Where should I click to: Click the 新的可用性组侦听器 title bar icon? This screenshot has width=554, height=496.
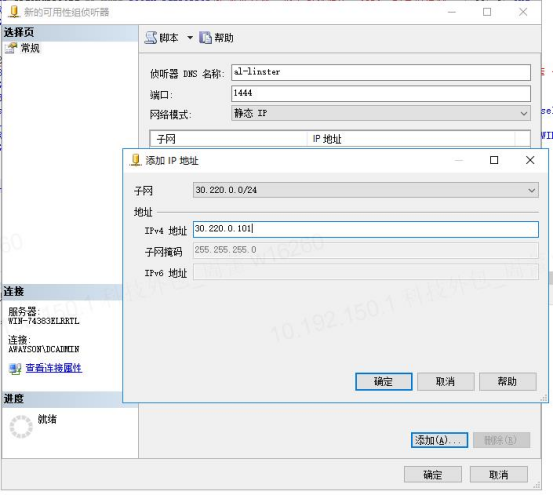click(14, 12)
